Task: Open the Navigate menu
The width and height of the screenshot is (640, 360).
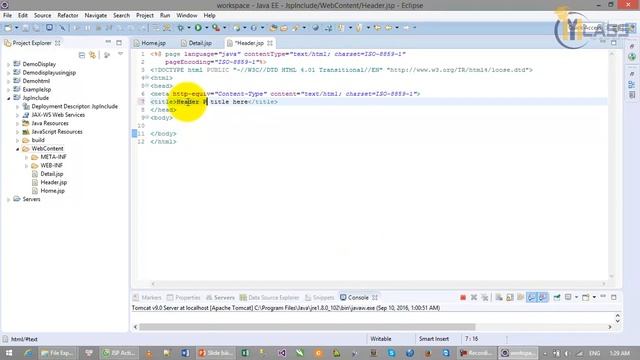Action: 96,15
